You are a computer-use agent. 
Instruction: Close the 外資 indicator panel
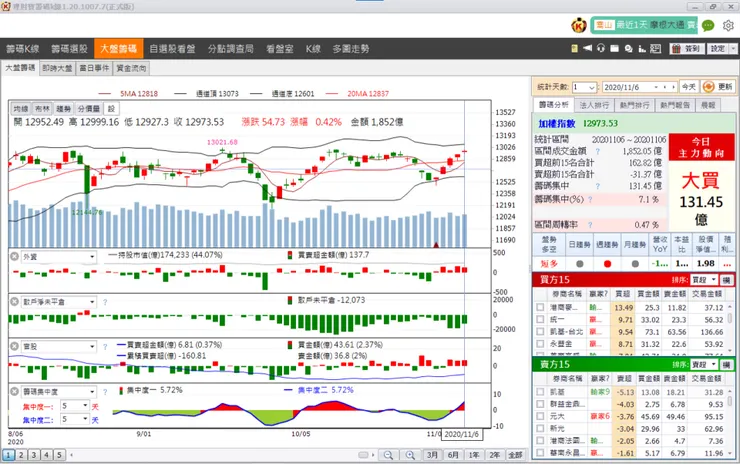(x=15, y=256)
